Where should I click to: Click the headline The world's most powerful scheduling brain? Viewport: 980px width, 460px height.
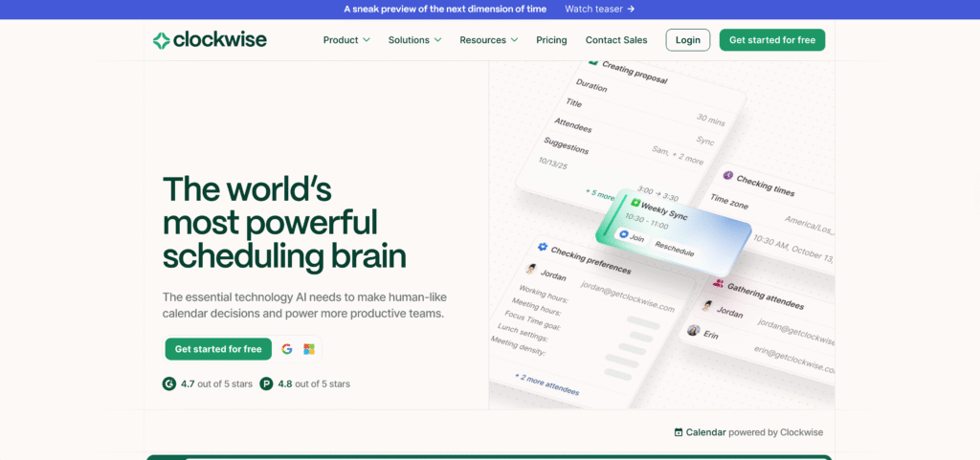coord(284,222)
